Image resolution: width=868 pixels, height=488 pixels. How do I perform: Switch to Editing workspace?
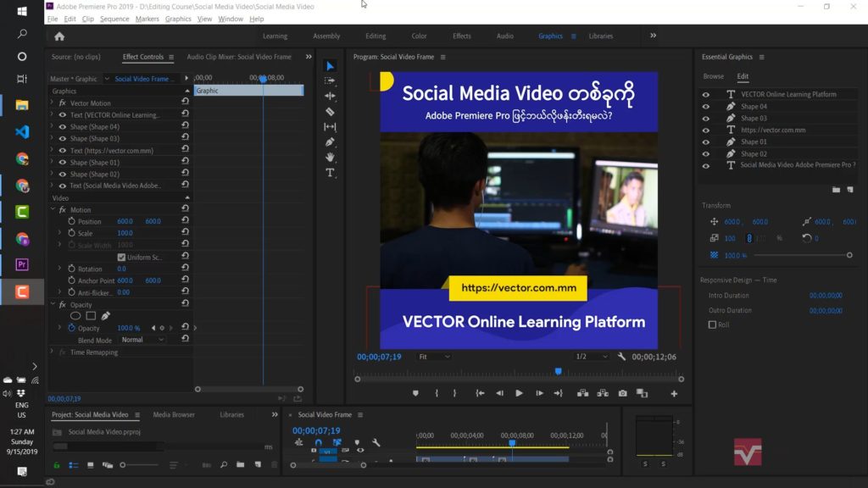click(x=376, y=36)
